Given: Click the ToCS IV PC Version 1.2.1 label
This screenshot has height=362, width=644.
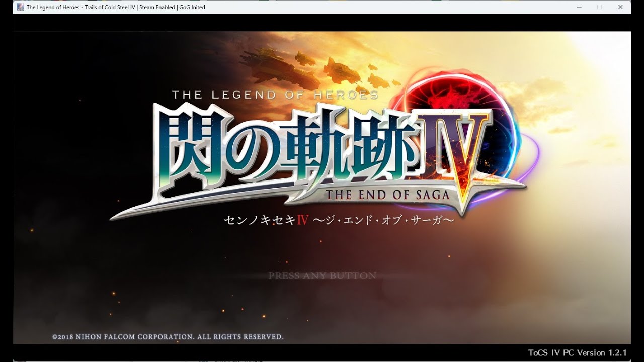Looking at the screenshot, I should coord(577,352).
